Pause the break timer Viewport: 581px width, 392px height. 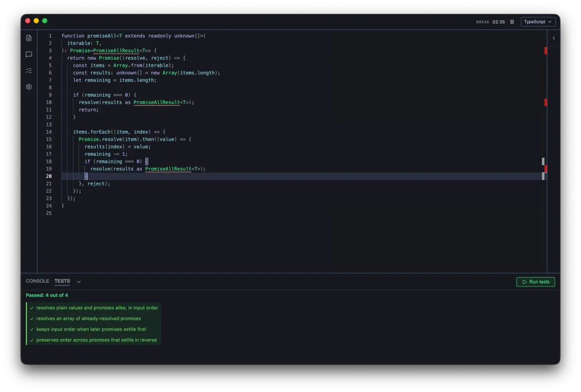(512, 22)
